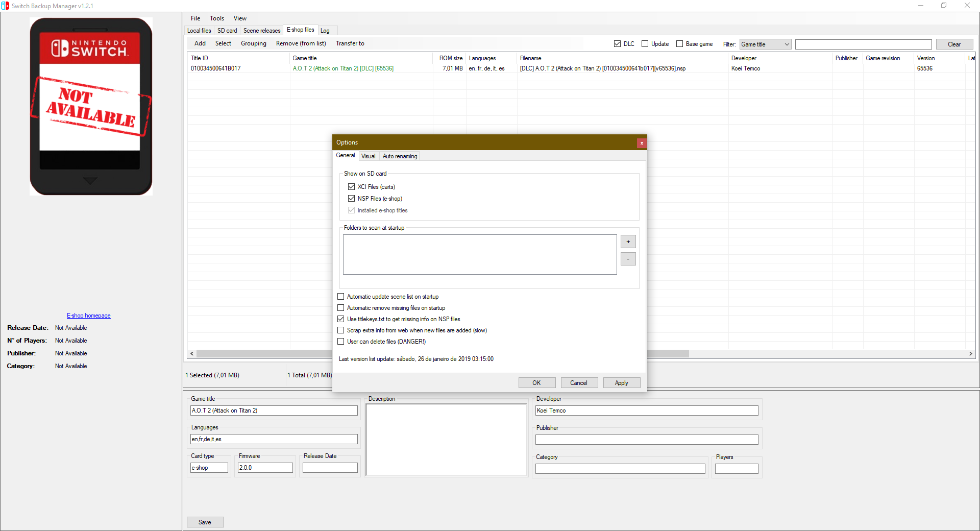Click the Publisher edit field
Image resolution: width=980 pixels, height=531 pixels.
coord(647,440)
